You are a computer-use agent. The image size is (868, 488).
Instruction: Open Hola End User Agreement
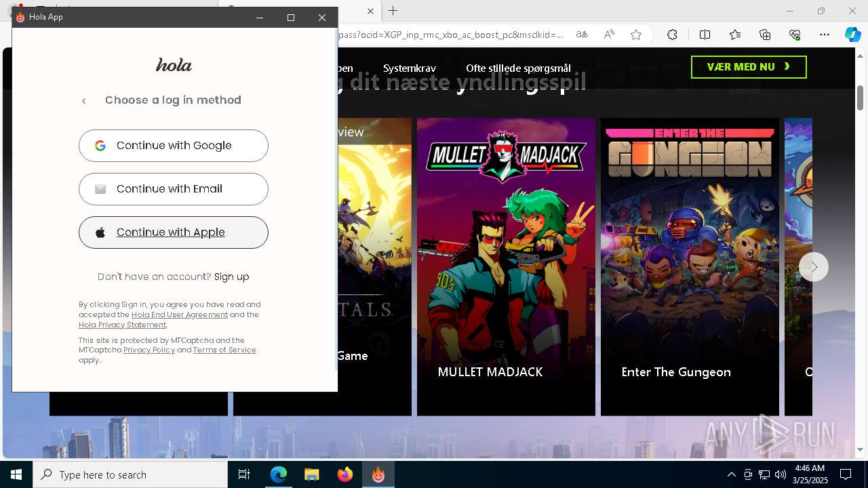180,314
